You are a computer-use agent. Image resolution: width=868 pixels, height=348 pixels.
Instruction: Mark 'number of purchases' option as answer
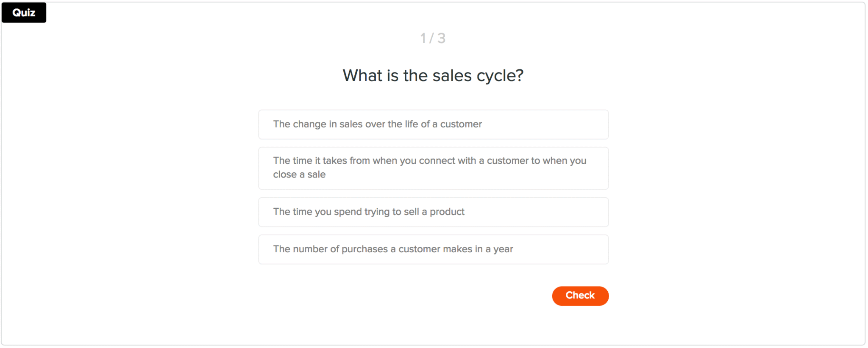(x=433, y=249)
